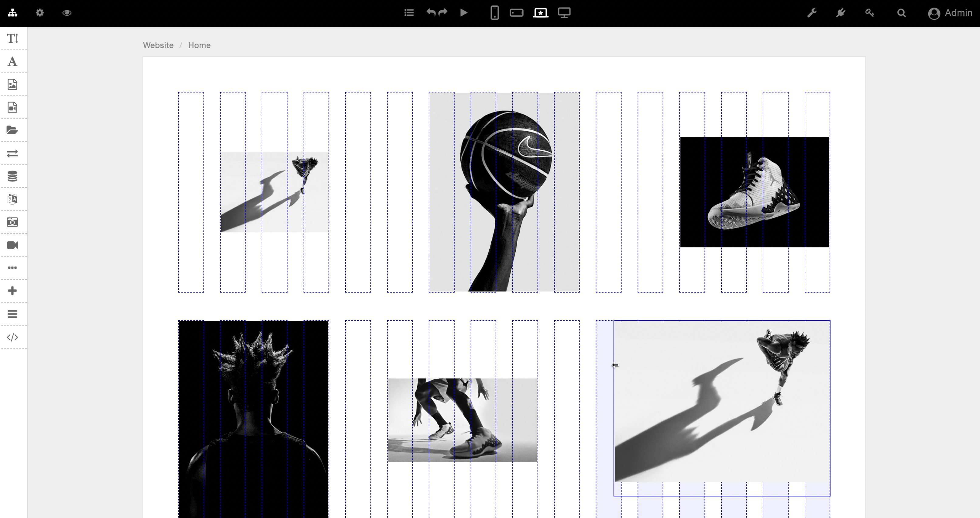Select the small player shadow image

[x=274, y=192]
